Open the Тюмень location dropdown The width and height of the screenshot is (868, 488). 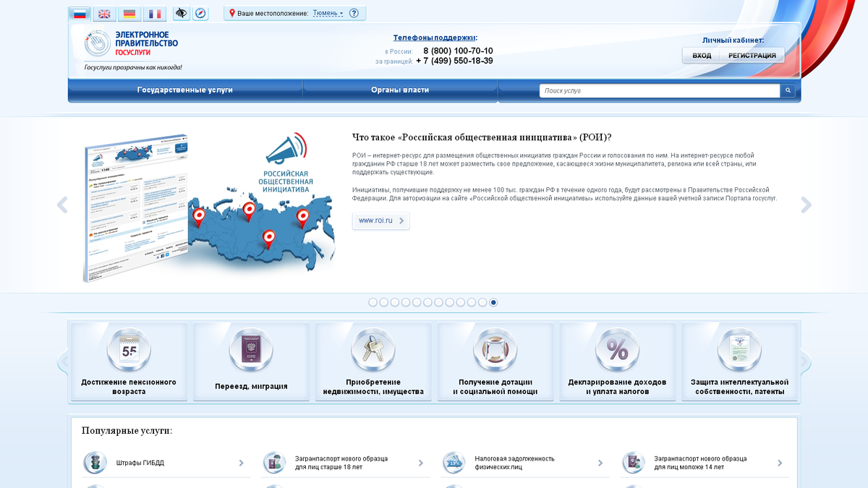tap(328, 13)
